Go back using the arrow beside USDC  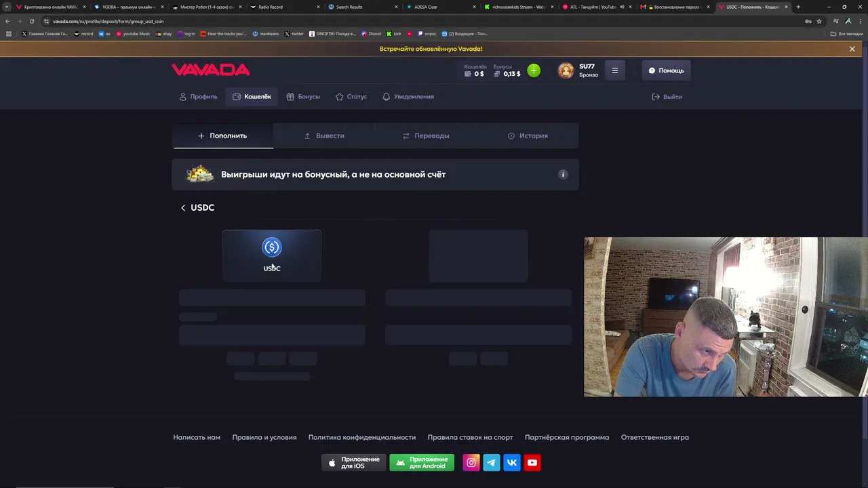click(183, 207)
